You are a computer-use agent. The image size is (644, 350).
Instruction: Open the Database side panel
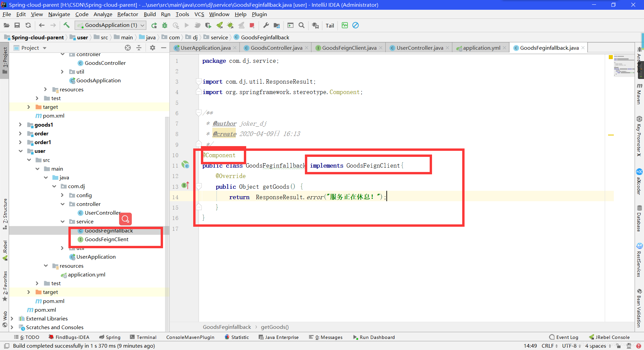(639, 219)
